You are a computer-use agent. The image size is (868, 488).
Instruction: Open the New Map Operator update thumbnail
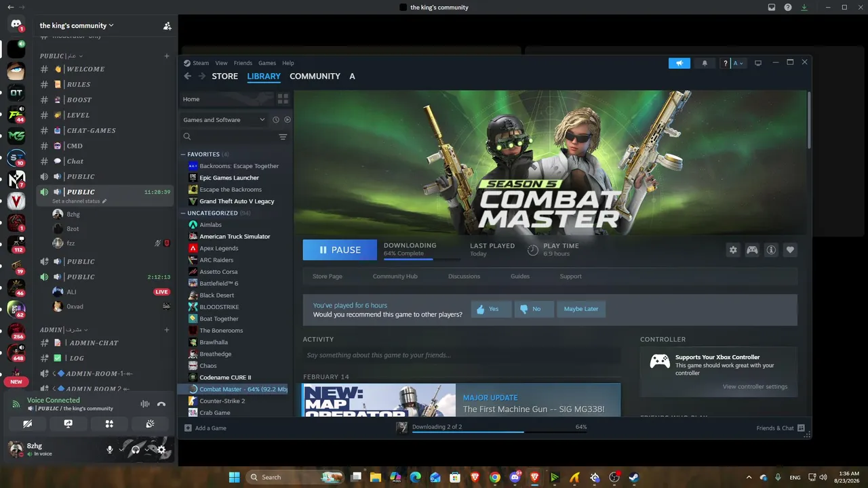tap(379, 401)
